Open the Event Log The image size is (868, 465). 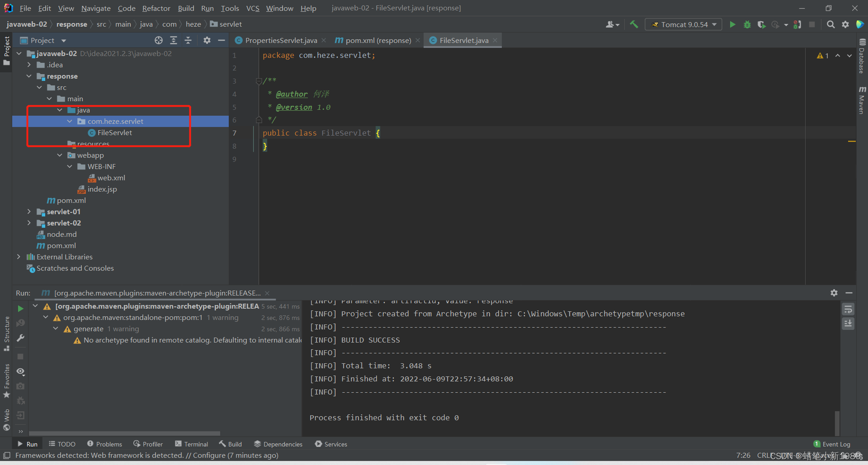point(832,444)
